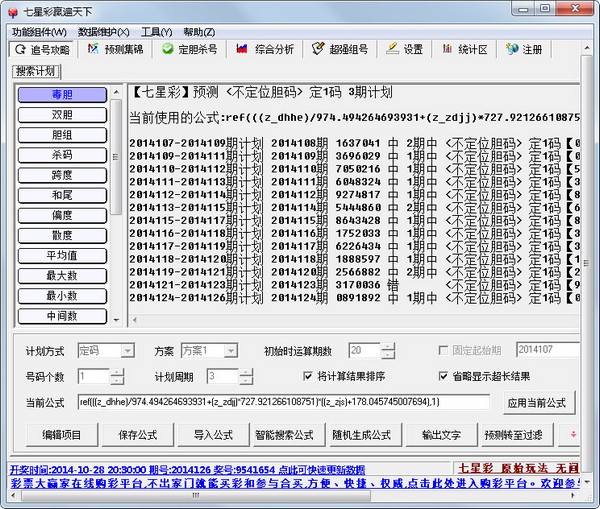Open the 计划方式 dropdown

click(x=127, y=351)
